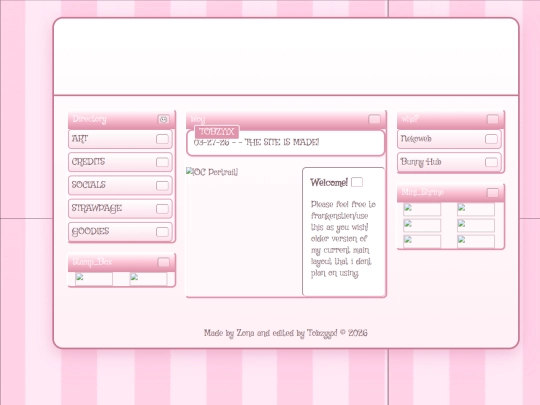The image size is (540, 405).
Task: Click the 'Blog' panel title
Action: pos(198,119)
